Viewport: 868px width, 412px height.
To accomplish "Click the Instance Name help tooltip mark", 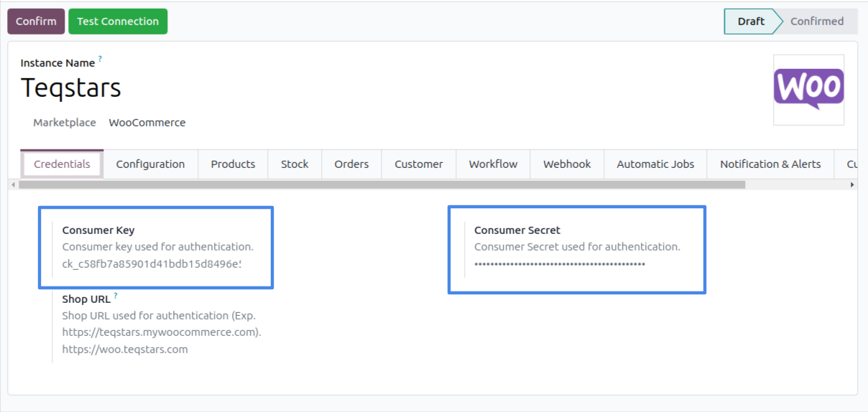I will click(101, 59).
